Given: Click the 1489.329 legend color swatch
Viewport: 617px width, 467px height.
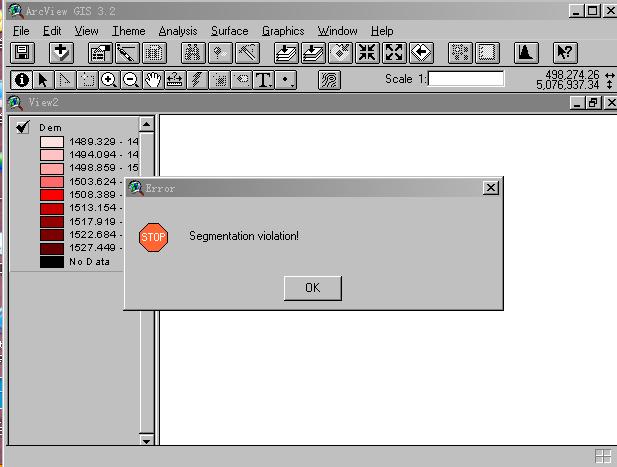Looking at the screenshot, I should 52,142.
